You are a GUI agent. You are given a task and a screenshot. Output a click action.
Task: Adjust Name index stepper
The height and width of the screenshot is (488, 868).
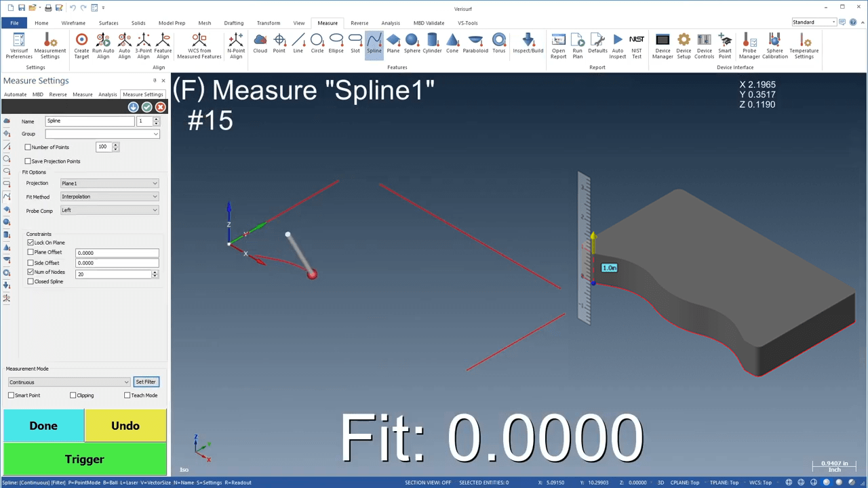(x=156, y=121)
